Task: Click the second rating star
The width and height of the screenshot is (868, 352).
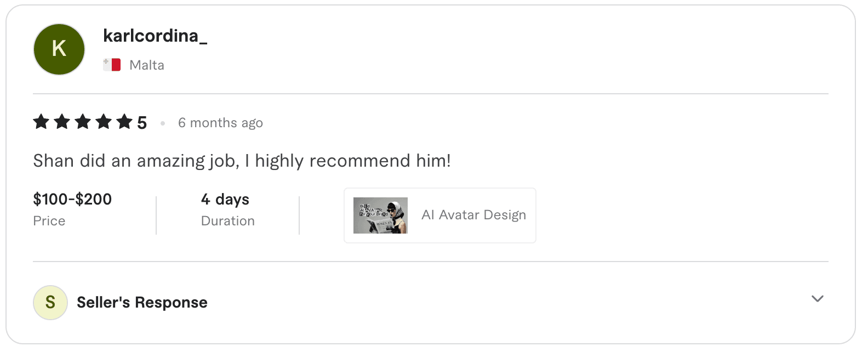Action: coord(62,122)
